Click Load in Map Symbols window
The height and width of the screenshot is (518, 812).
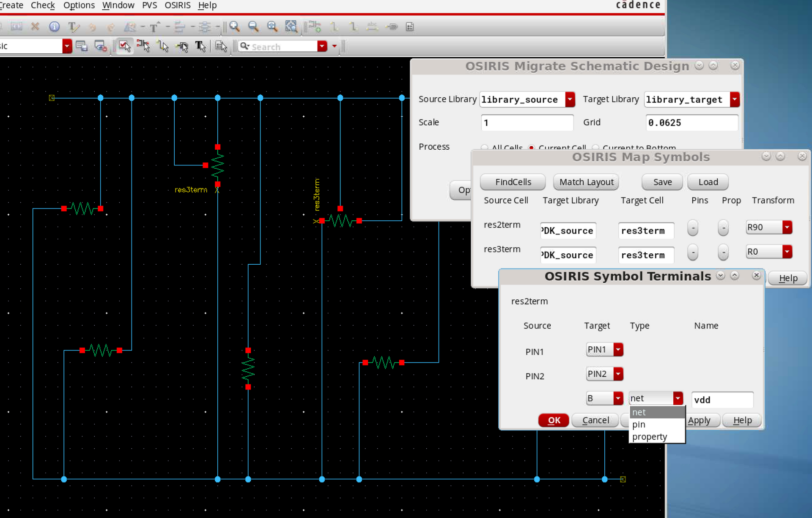click(708, 182)
